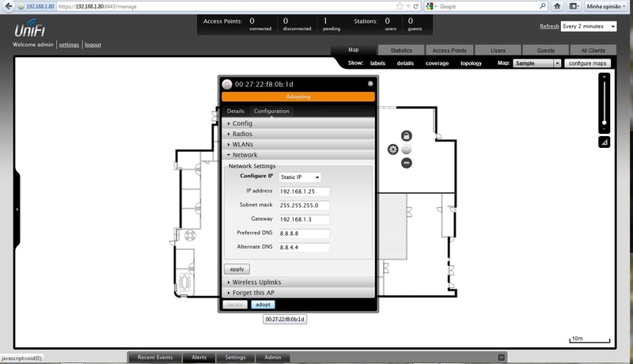
Task: Open the browser home page icon
Action: pyautogui.click(x=557, y=6)
